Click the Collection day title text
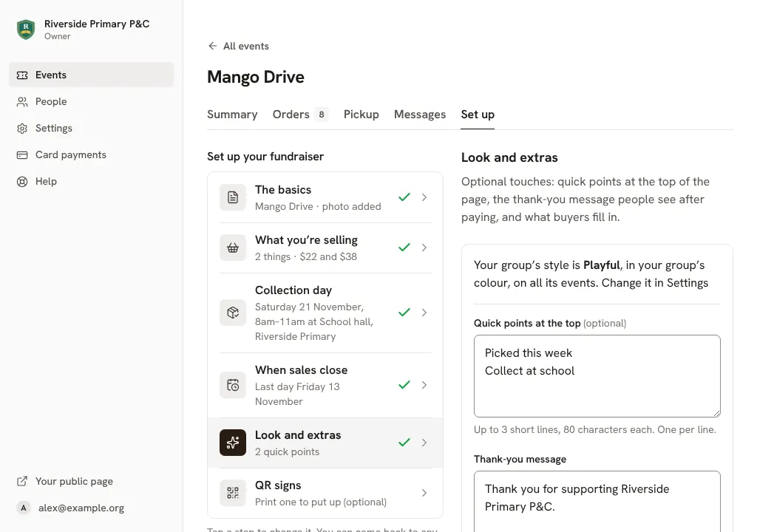 click(293, 290)
